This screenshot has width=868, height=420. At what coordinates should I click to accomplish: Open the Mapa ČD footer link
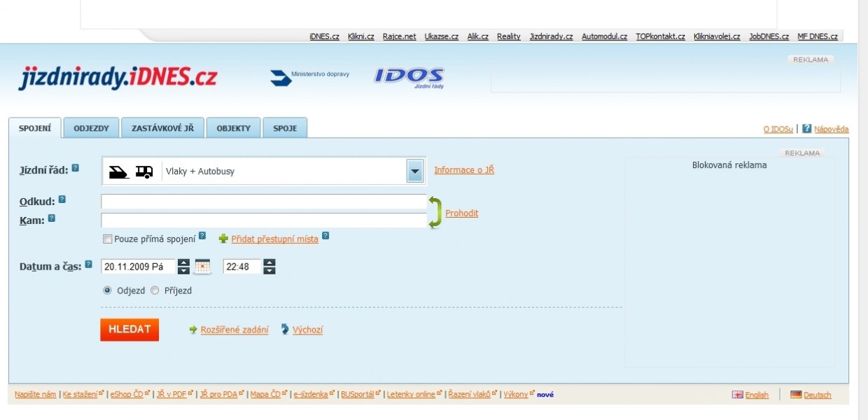265,394
